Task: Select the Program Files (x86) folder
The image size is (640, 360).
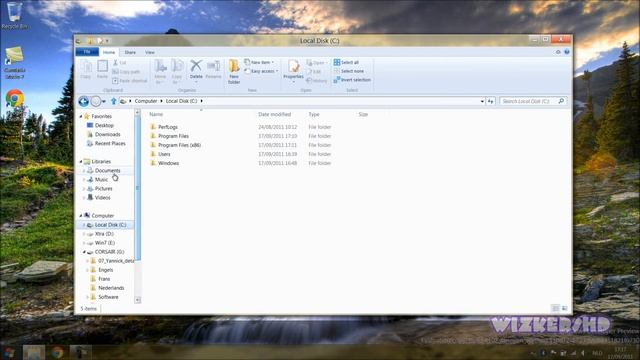Action: [x=179, y=145]
